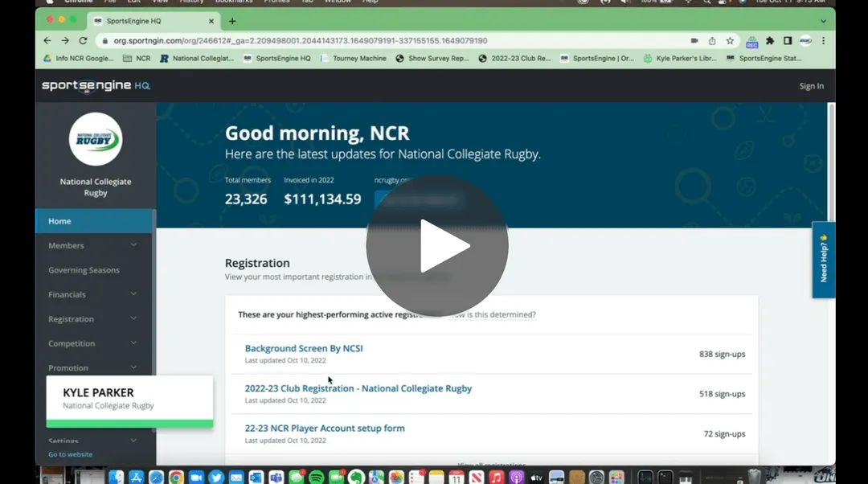This screenshot has width=868, height=484.
Task: Expand the Registration sidebar chevron
Action: click(133, 318)
